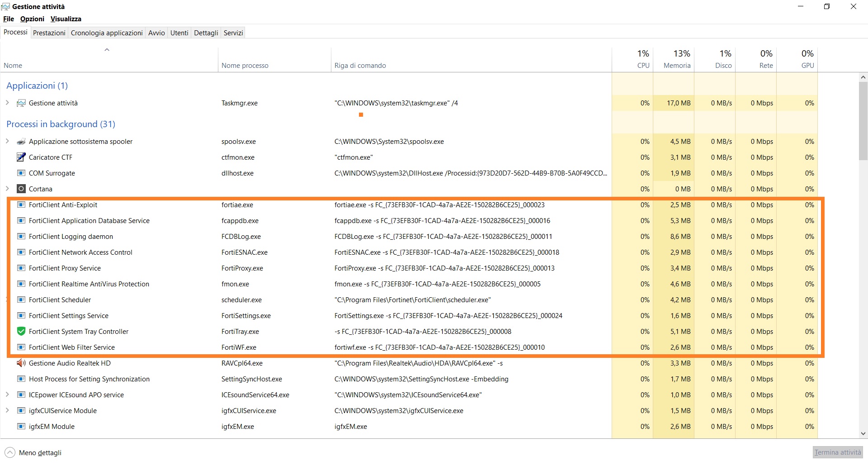
Task: Expand the Applicazione sottosistema spooler row
Action: 7,141
